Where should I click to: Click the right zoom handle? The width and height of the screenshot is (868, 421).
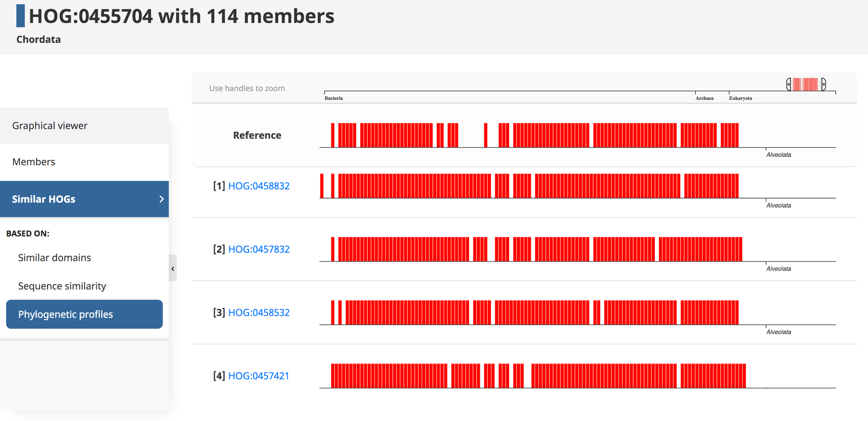coord(823,84)
